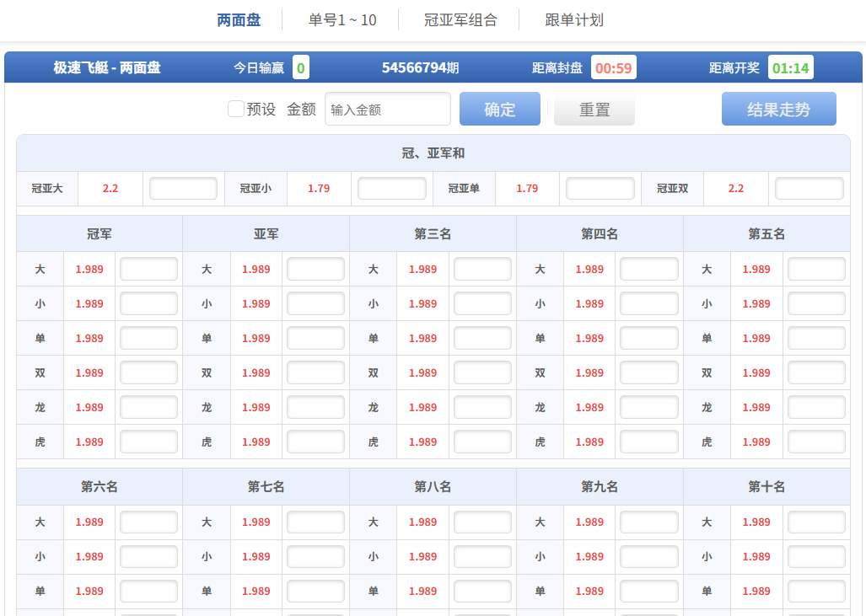Image resolution: width=866 pixels, height=616 pixels.
Task: Click the 虎 bet field under 第三名
Action: point(482,441)
